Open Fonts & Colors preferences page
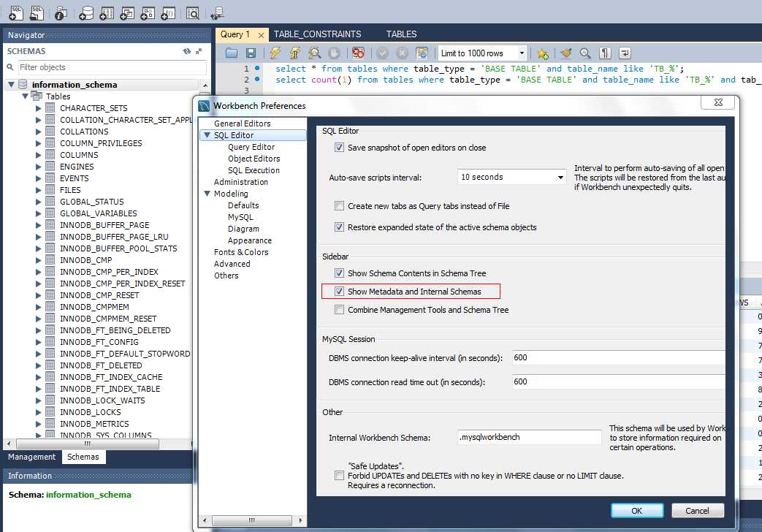This screenshot has width=762, height=532. click(241, 252)
